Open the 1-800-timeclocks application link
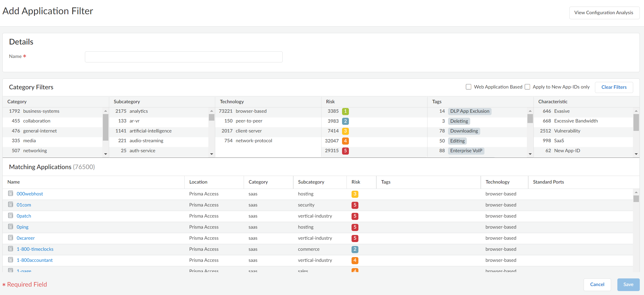Image resolution: width=644 pixels, height=295 pixels. coord(35,249)
